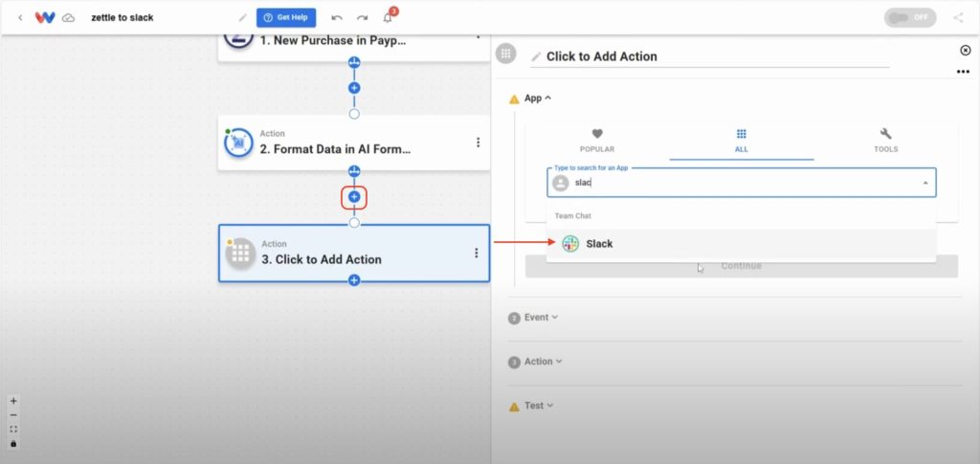Expand the Test section
This screenshot has height=464, width=980.
539,406
